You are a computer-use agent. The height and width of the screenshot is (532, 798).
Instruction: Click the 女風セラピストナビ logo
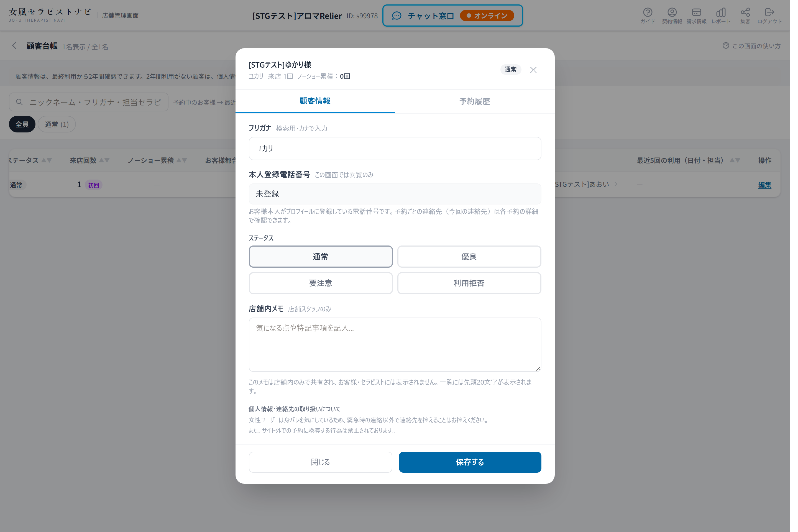tap(50, 15)
